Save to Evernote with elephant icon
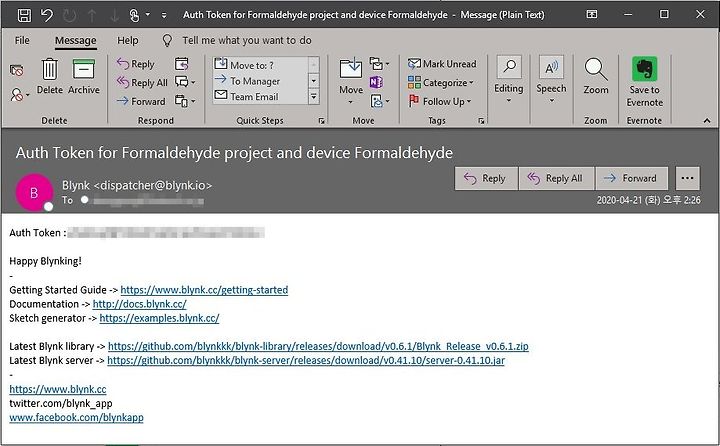Image resolution: width=720 pixels, height=446 pixels. (x=645, y=82)
